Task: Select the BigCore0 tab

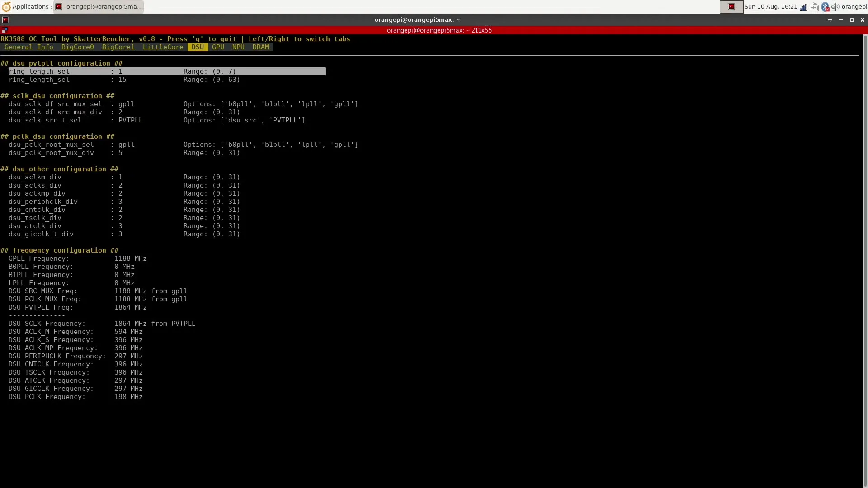Action: click(x=77, y=47)
